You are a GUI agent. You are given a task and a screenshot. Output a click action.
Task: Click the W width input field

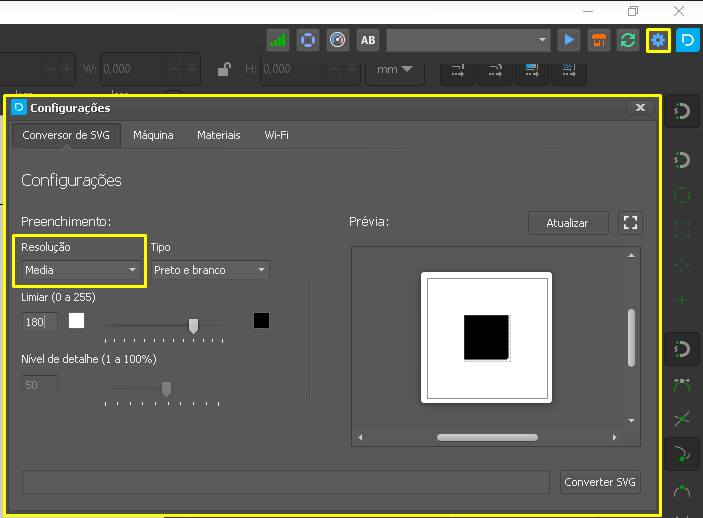tap(133, 69)
